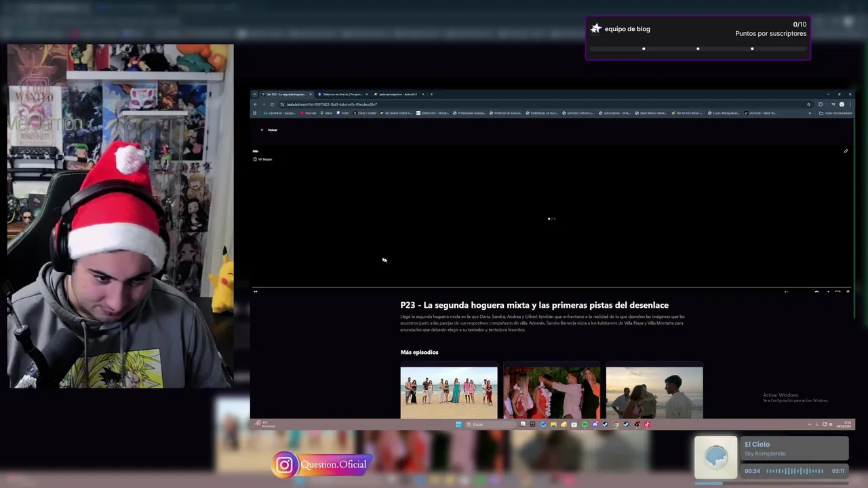868x488 pixels.
Task: Open a new browser tab with plus button
Action: [431, 94]
